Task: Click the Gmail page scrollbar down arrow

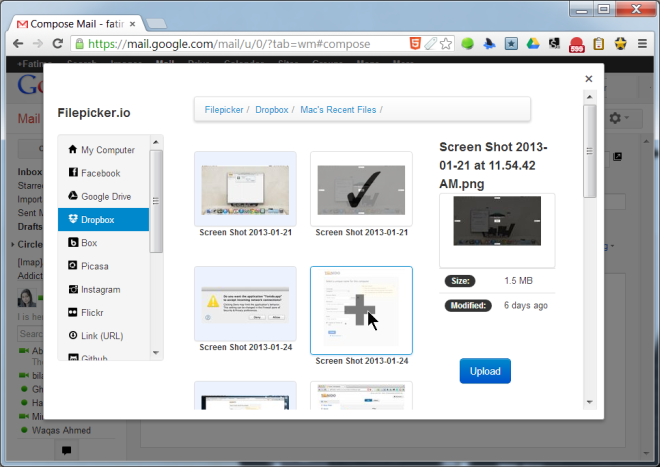Action: pos(647,454)
